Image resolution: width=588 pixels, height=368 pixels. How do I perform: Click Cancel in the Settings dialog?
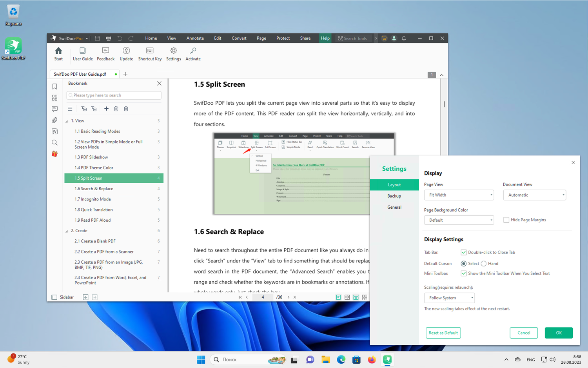coord(524,333)
